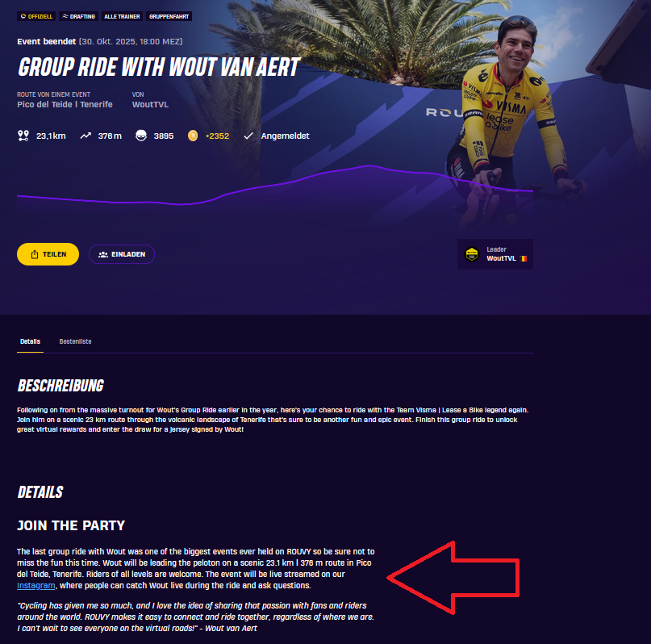This screenshot has width=651, height=644.
Task: Open the Instagram link
Action: 36,585
